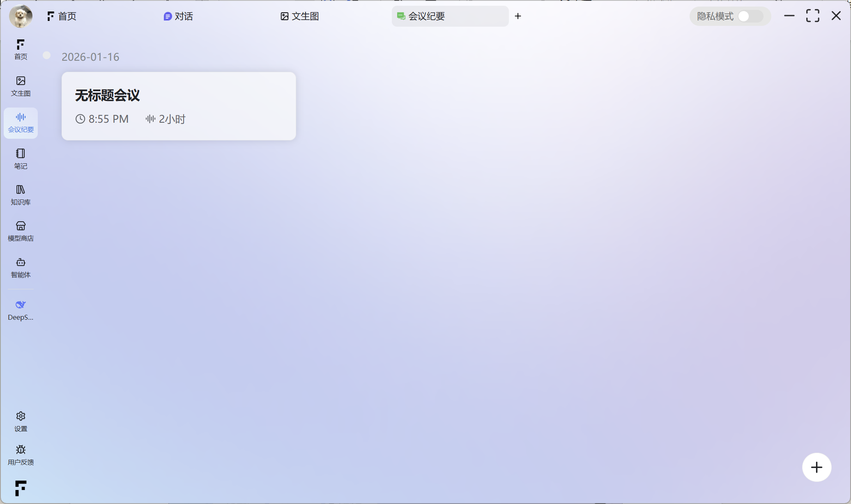851x504 pixels.
Task: Switch to the 文生图 tab
Action: click(300, 16)
